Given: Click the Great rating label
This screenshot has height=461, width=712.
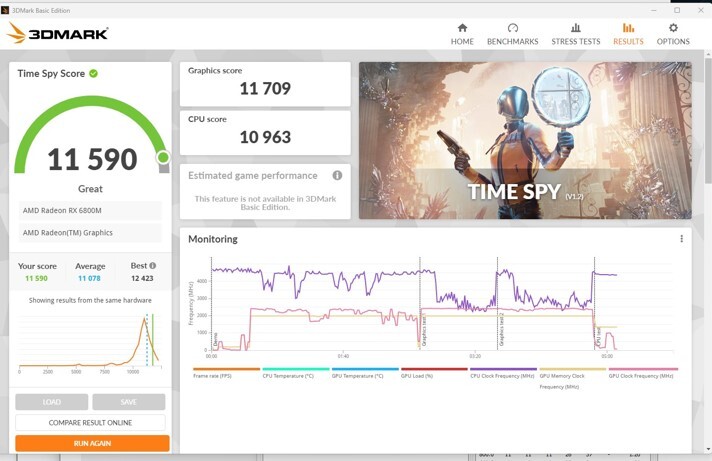Looking at the screenshot, I should point(90,188).
